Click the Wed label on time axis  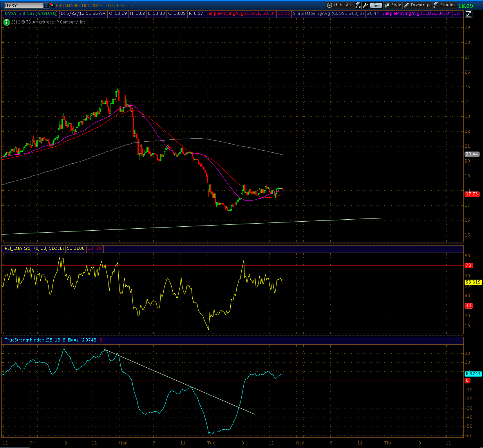[300, 443]
